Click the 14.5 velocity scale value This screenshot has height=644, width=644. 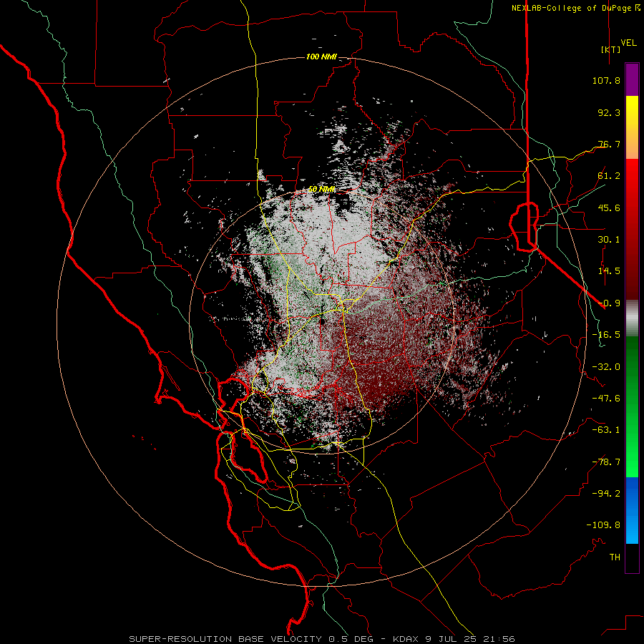(609, 271)
